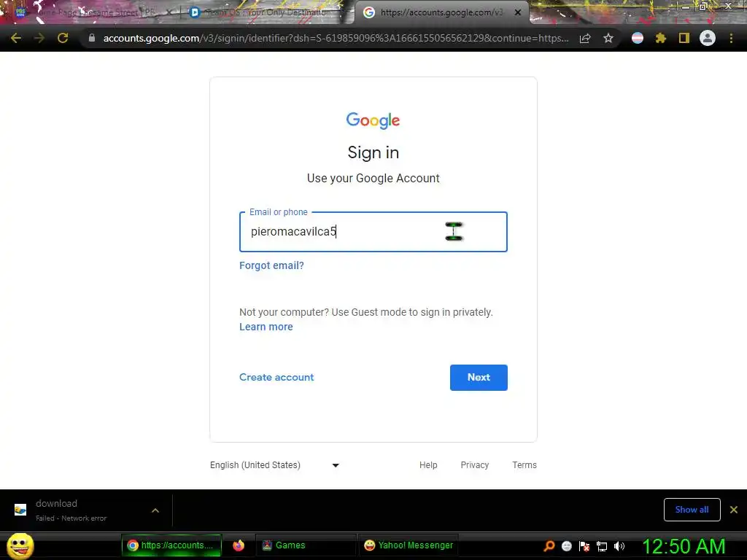Open the smiley face start button

[x=20, y=545]
